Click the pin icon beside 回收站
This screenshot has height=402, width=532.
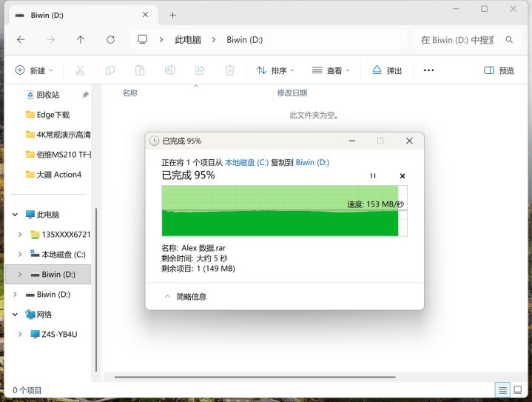click(x=85, y=95)
